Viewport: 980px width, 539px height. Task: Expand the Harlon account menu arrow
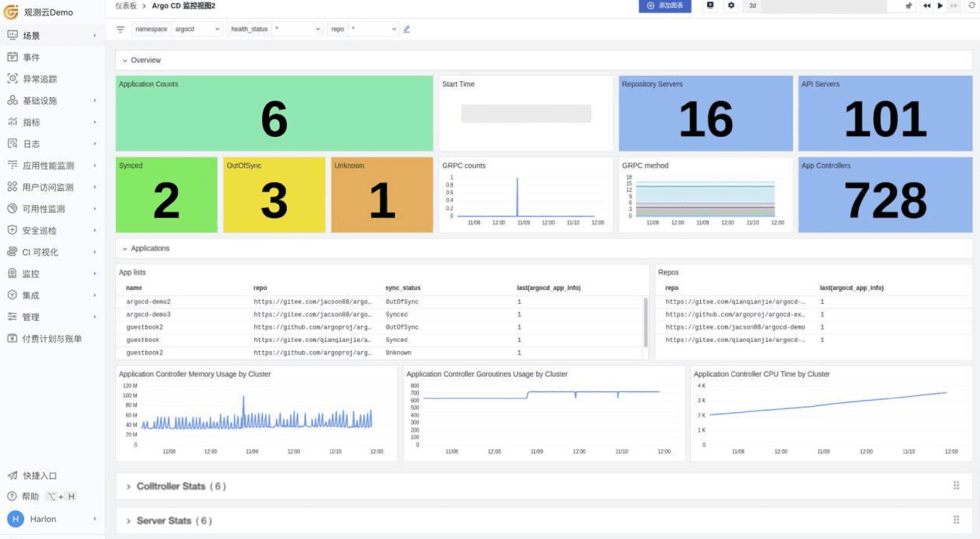(95, 519)
